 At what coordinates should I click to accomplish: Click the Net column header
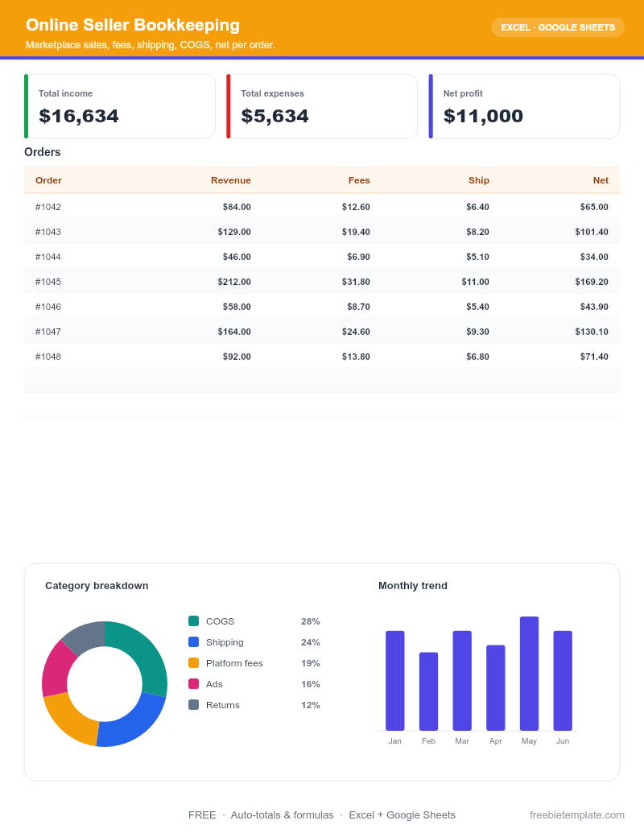[x=601, y=180]
